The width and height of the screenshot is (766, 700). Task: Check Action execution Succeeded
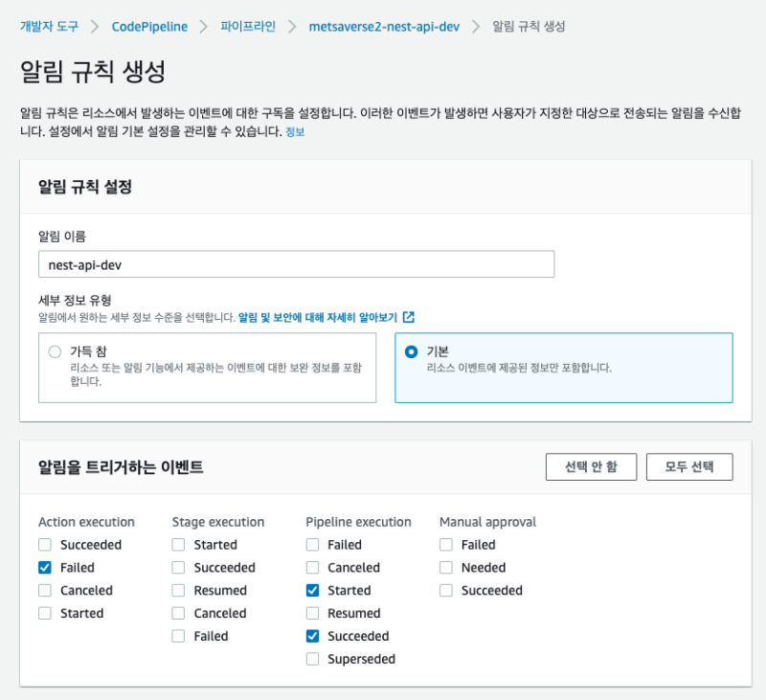pos(45,545)
